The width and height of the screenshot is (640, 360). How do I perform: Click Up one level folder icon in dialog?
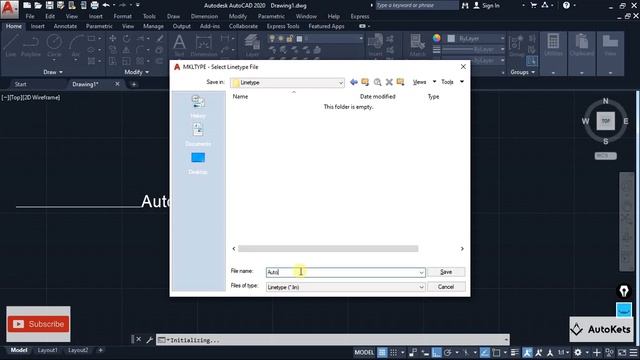coord(365,82)
